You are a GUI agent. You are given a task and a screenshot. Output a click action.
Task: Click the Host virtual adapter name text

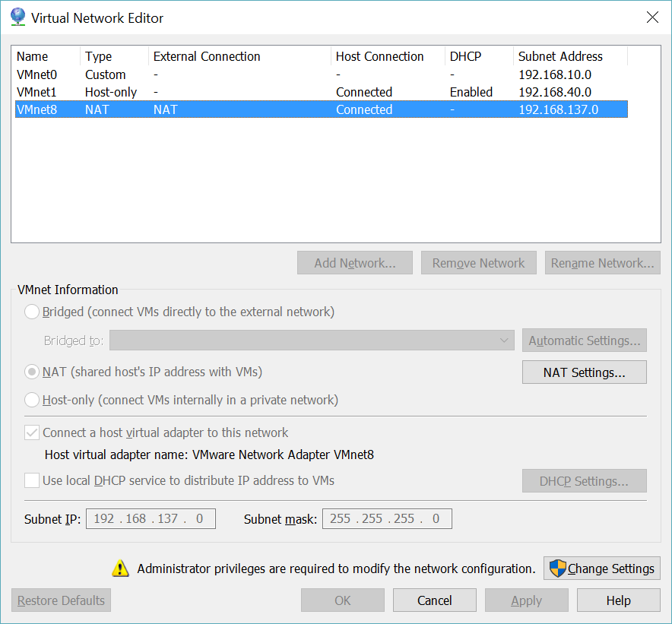(x=209, y=455)
